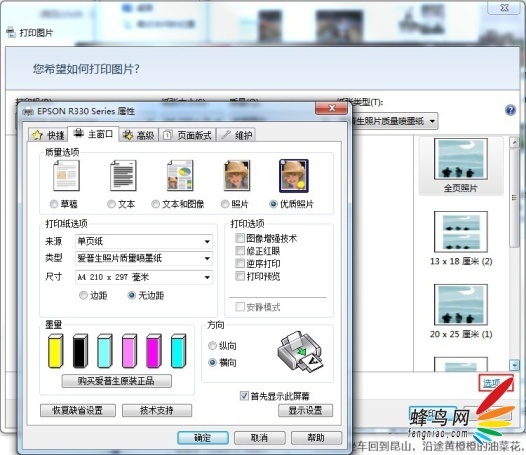Open the 尺寸 paper size dropdown

tap(144, 277)
